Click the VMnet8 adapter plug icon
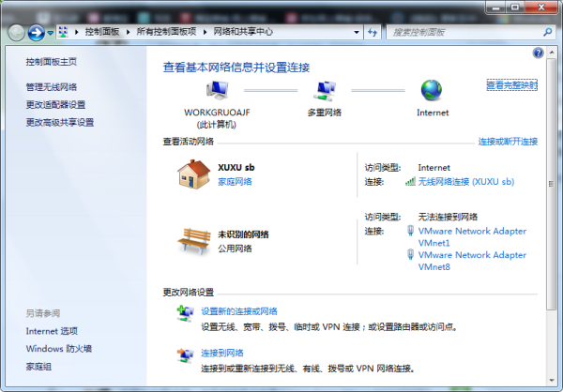The height and width of the screenshot is (392, 563). pyautogui.click(x=410, y=254)
